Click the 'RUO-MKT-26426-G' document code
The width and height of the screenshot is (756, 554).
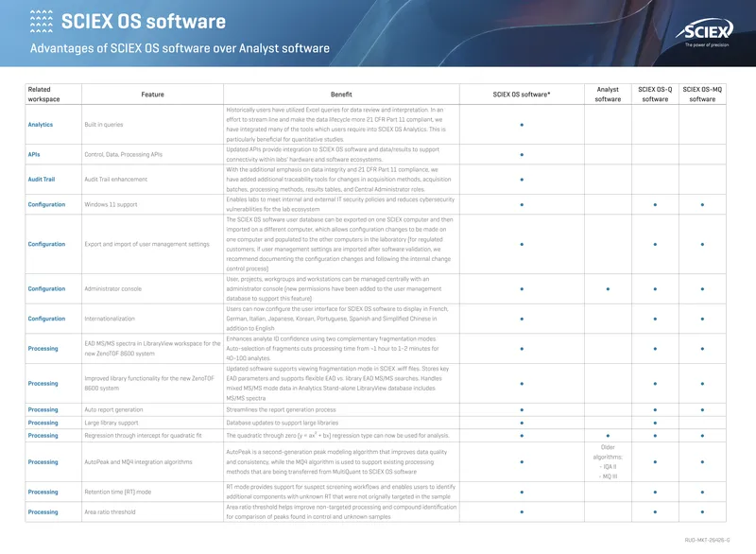point(707,540)
